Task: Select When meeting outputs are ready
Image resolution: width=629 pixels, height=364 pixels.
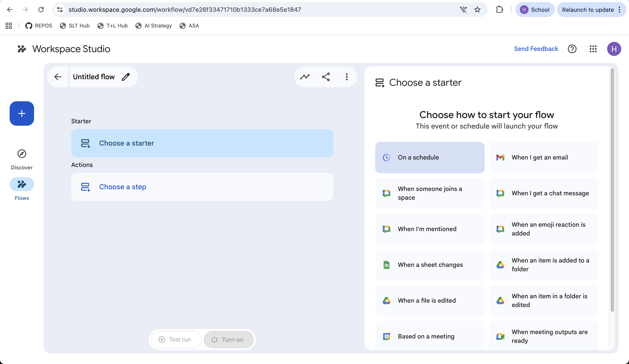Action: [x=544, y=335]
